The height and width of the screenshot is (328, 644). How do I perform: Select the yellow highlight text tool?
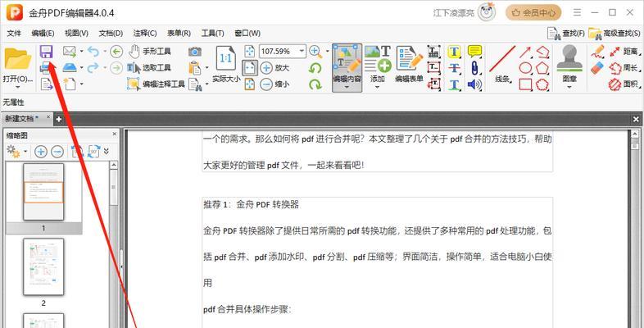pos(454,52)
